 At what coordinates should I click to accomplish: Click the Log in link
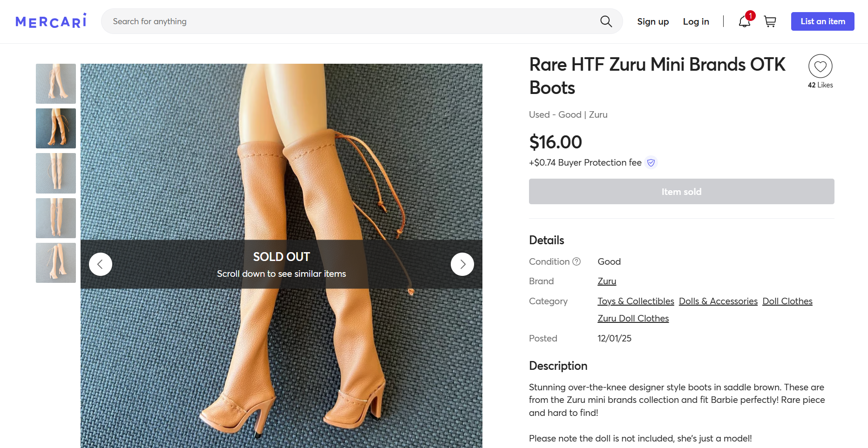point(696,21)
